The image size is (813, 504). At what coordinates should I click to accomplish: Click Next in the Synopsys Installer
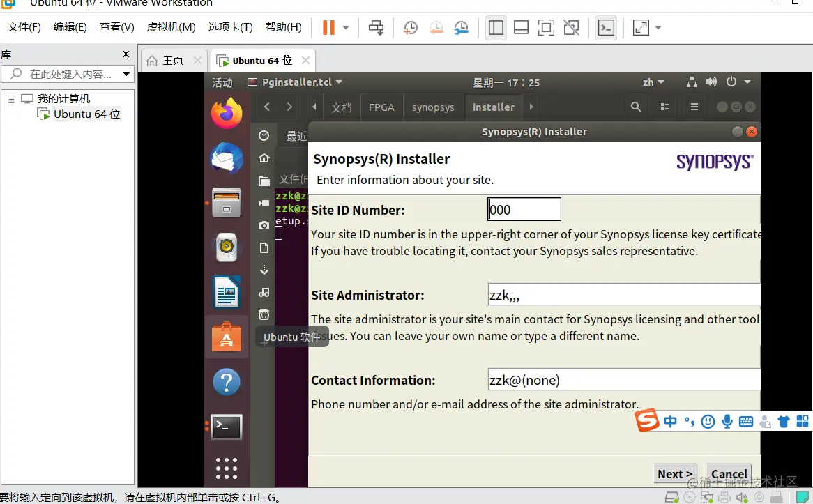(x=675, y=474)
